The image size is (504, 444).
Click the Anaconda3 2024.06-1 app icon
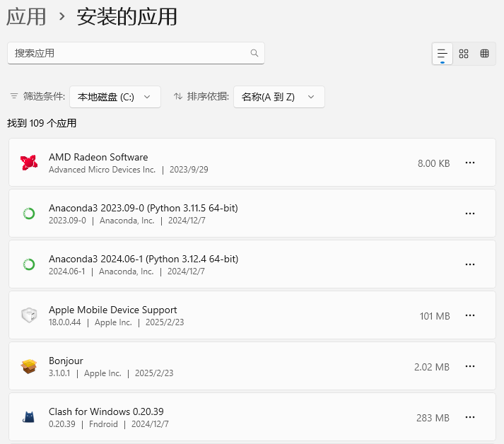(28, 264)
